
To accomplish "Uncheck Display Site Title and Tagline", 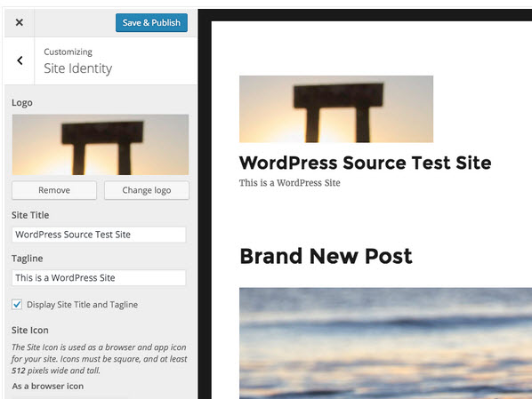I will [17, 305].
